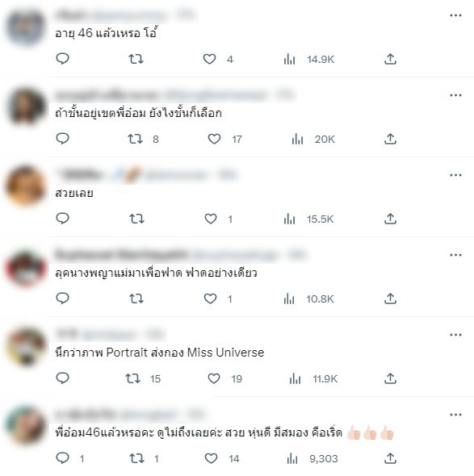Open more options on the thumbs-up emoji tweet
Viewport: 474px width, 476px height.
(455, 415)
